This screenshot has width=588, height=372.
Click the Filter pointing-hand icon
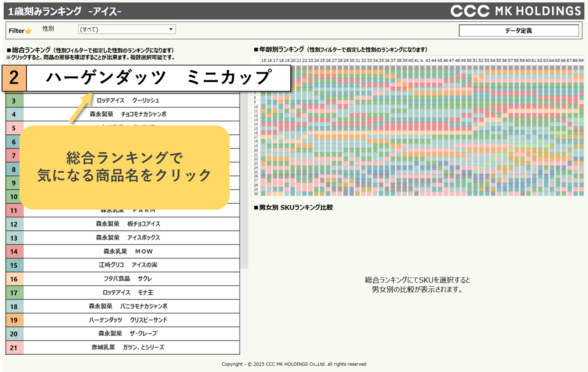[29, 31]
